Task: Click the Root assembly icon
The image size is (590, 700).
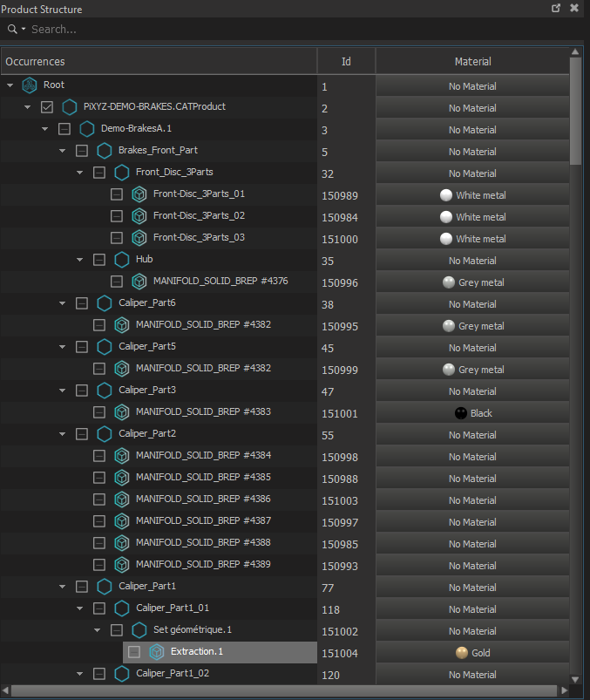Action: [x=30, y=85]
